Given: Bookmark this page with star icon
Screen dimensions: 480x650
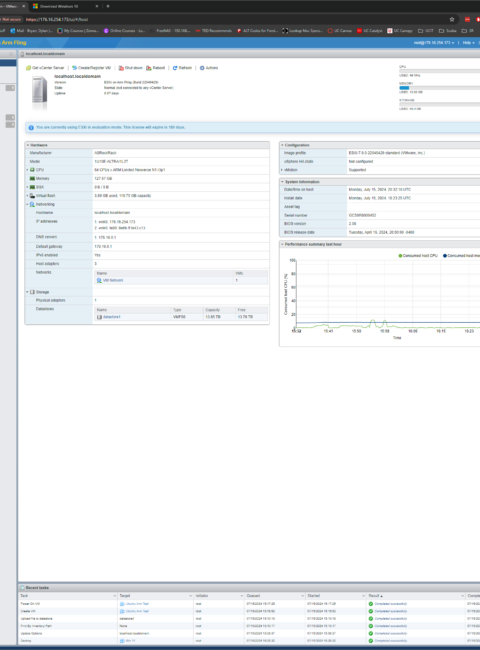Looking at the screenshot, I should [452, 19].
